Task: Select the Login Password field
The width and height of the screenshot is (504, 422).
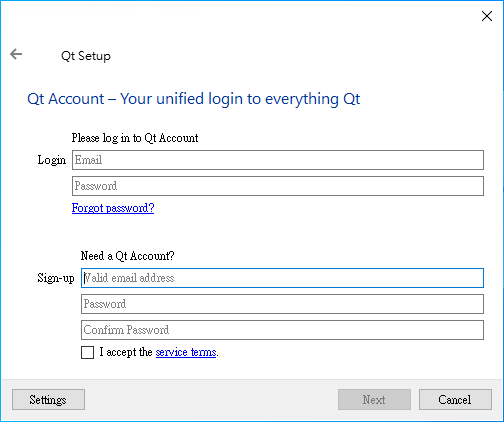Action: [278, 186]
